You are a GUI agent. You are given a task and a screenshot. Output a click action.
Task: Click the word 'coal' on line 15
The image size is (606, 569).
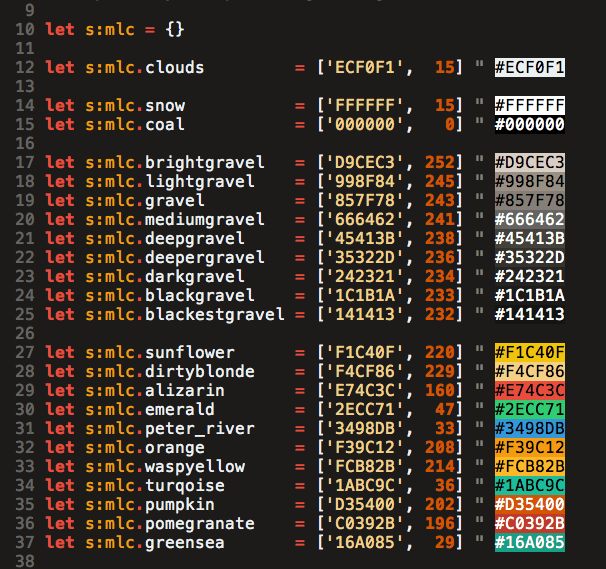[x=165, y=124]
